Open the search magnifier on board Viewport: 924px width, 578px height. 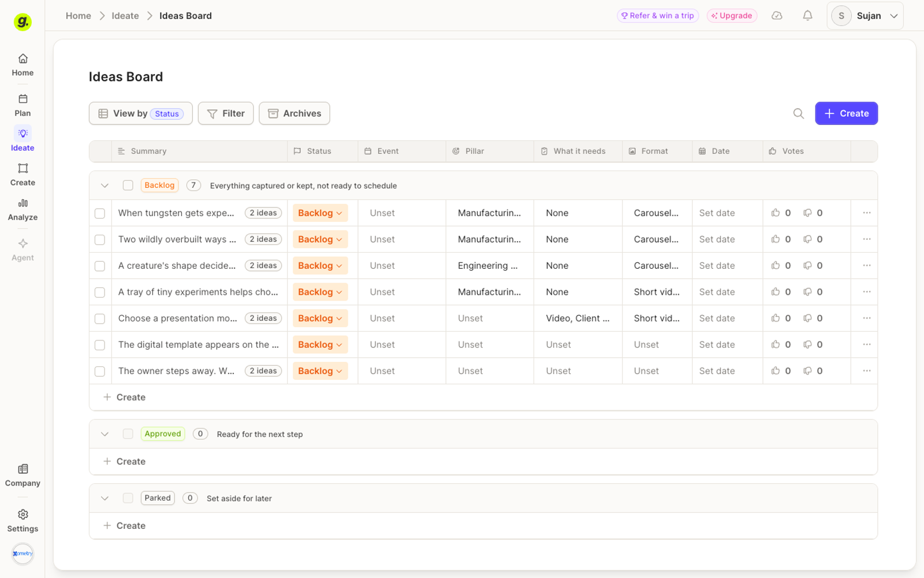coord(798,113)
